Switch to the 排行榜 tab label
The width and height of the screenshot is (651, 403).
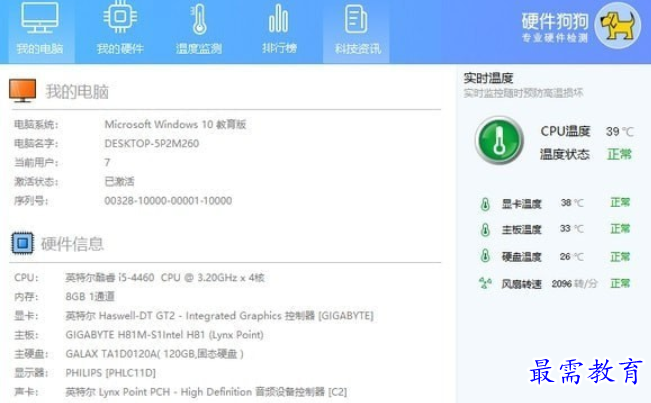[279, 48]
